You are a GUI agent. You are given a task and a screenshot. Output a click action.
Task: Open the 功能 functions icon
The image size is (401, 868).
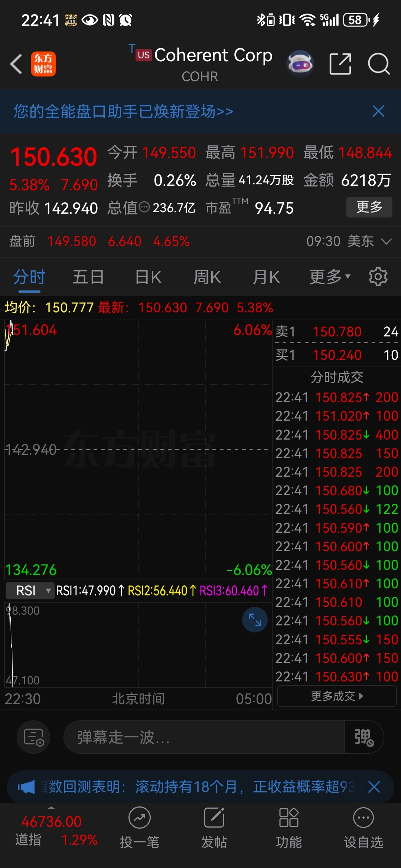point(289,827)
